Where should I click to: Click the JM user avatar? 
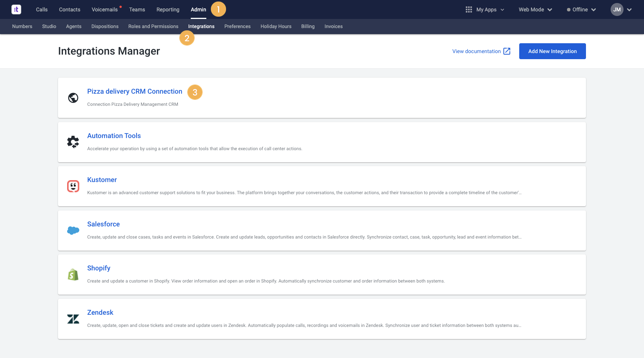point(617,9)
